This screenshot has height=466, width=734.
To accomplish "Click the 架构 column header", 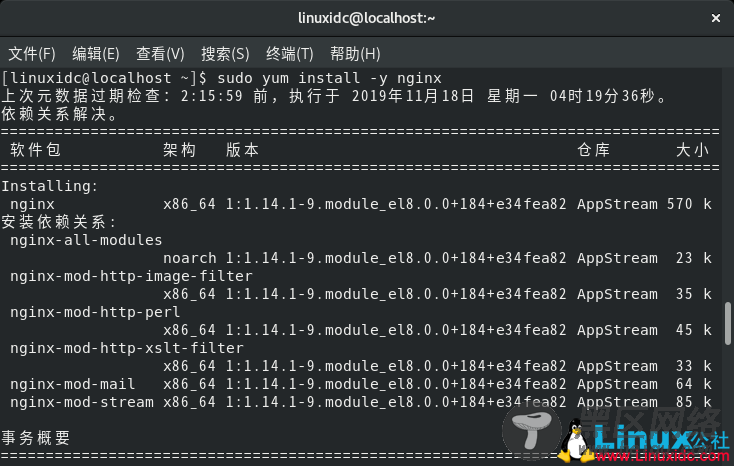I will pyautogui.click(x=179, y=150).
